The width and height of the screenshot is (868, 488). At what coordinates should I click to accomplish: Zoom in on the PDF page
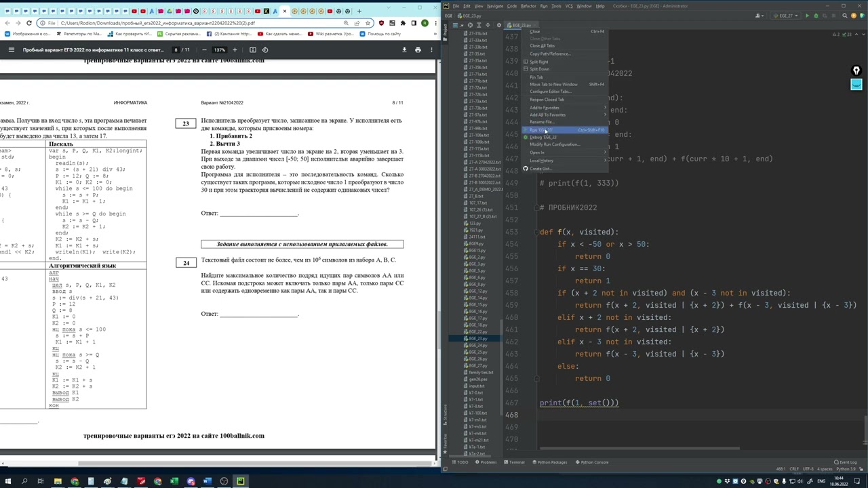[x=235, y=49]
